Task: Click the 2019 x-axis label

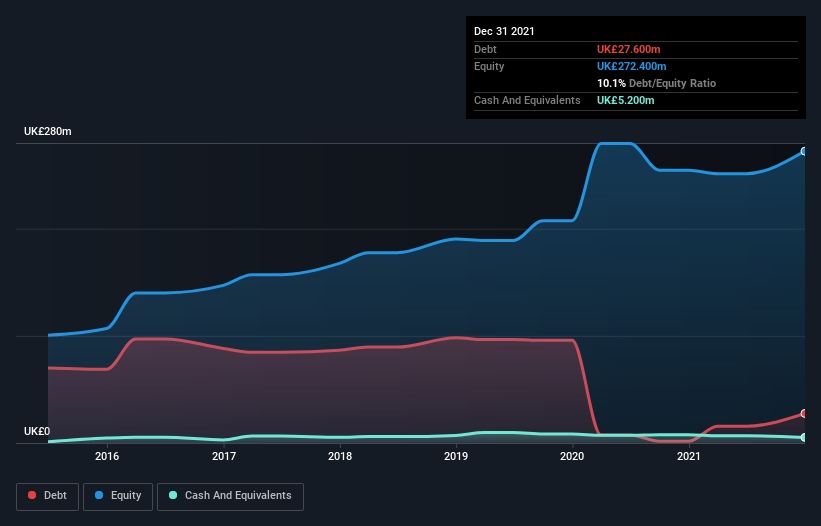Action: click(x=456, y=456)
